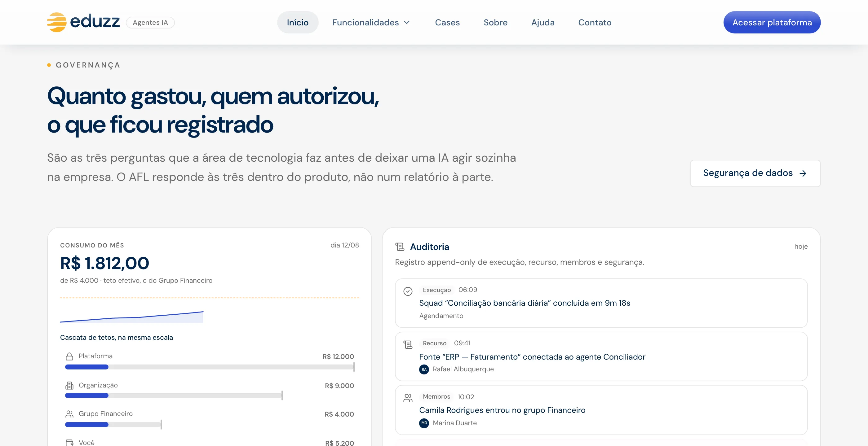Expand the Funcionalidades chevron arrow
868x446 pixels.
pyautogui.click(x=407, y=23)
